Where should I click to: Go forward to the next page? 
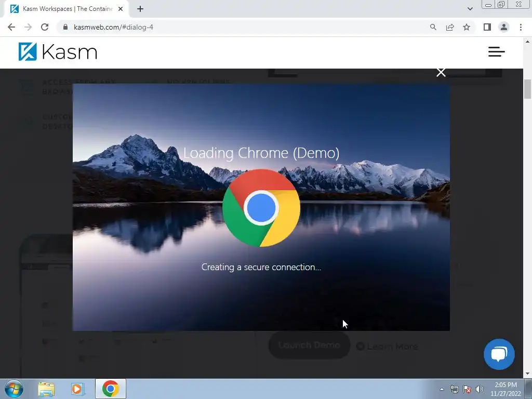pyautogui.click(x=28, y=27)
